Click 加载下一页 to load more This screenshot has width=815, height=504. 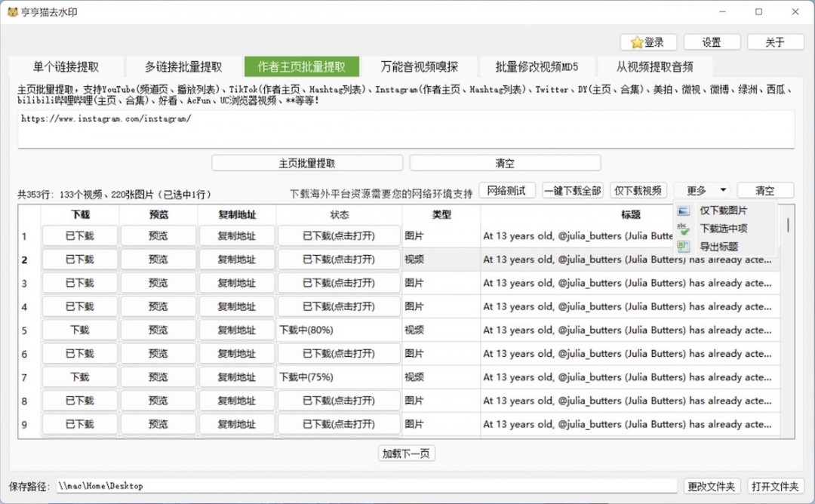coord(407,453)
